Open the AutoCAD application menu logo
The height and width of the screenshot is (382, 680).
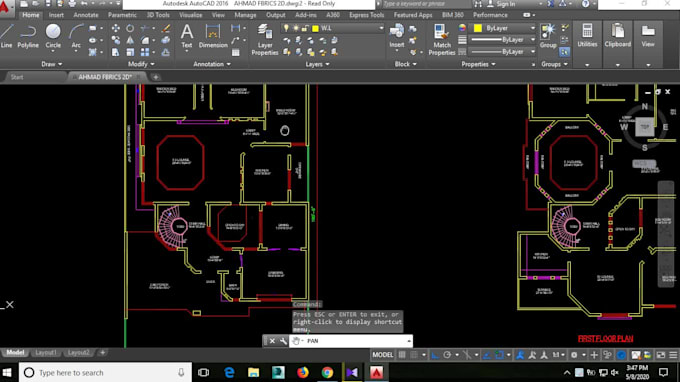click(x=5, y=6)
